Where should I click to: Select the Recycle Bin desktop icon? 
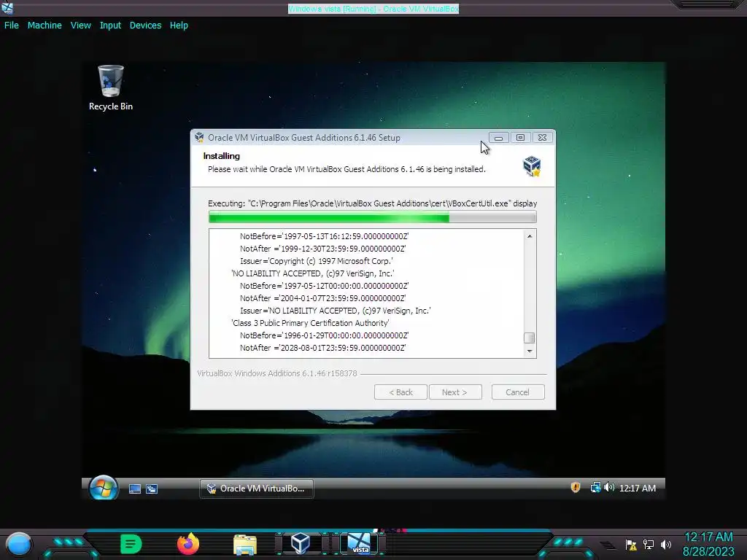tap(111, 88)
